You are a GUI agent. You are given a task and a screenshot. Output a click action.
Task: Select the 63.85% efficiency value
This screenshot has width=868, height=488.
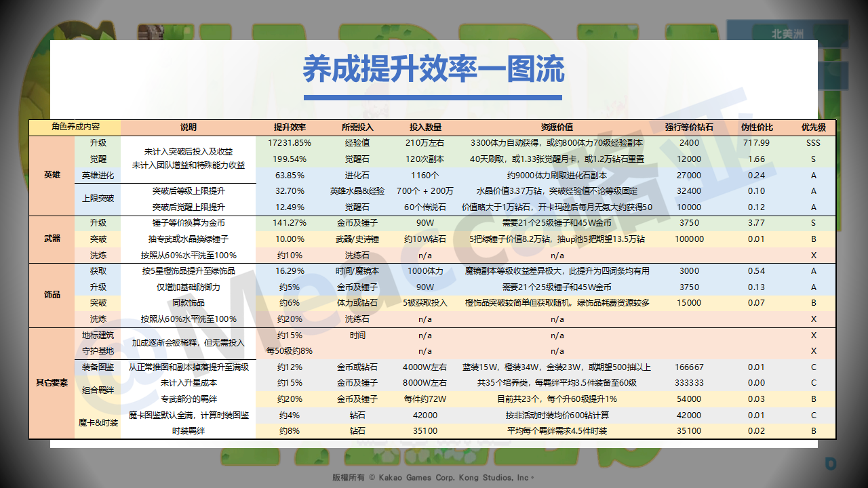(290, 175)
